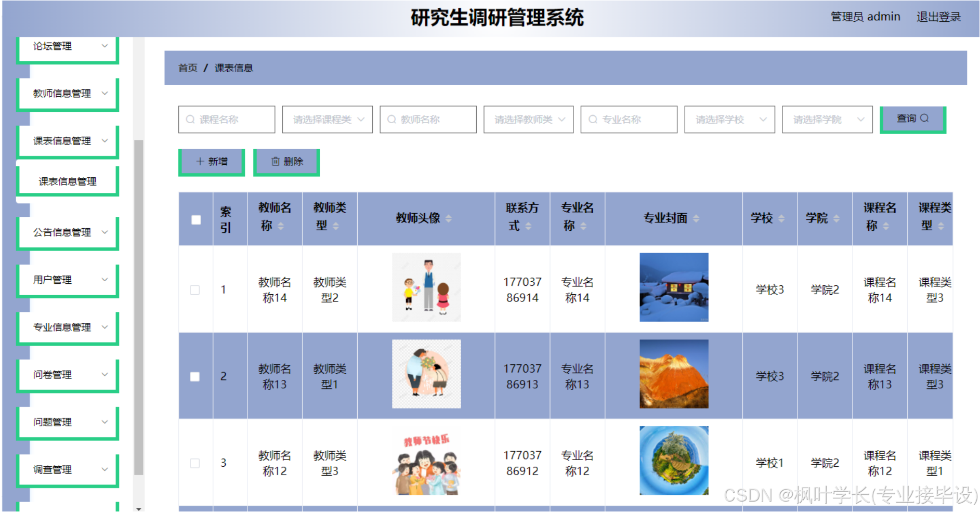
Task: Click the 查询 search button
Action: click(913, 120)
